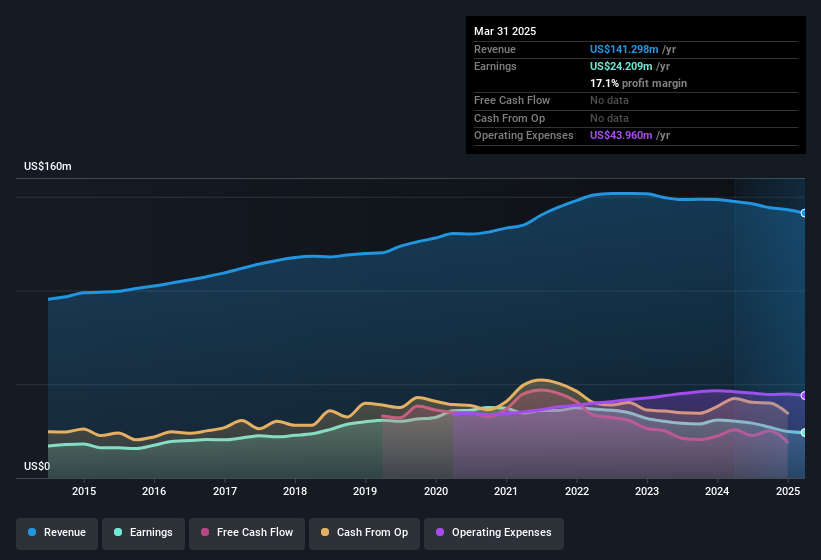Image resolution: width=821 pixels, height=560 pixels.
Task: Click the 2024 x-axis label
Action: tap(717, 491)
